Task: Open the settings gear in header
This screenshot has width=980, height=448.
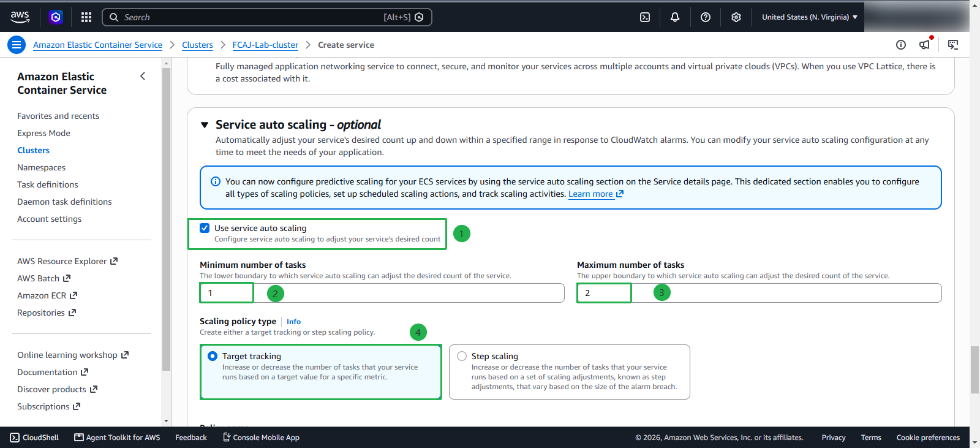Action: click(736, 17)
